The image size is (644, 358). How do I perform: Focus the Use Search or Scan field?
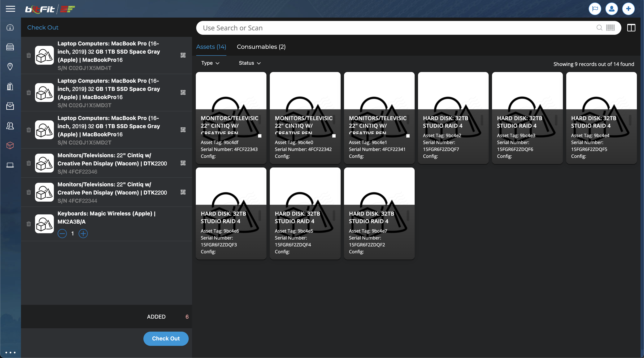pos(409,28)
